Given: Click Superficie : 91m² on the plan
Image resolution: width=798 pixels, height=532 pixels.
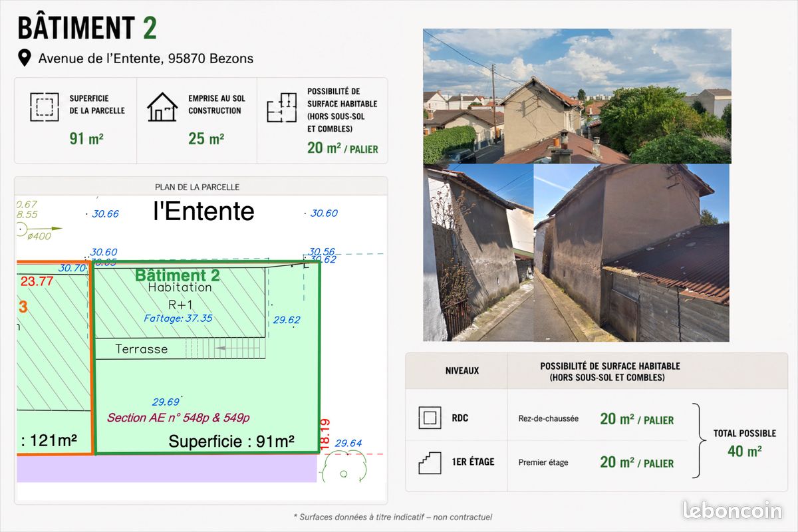Looking at the screenshot, I should (x=231, y=442).
